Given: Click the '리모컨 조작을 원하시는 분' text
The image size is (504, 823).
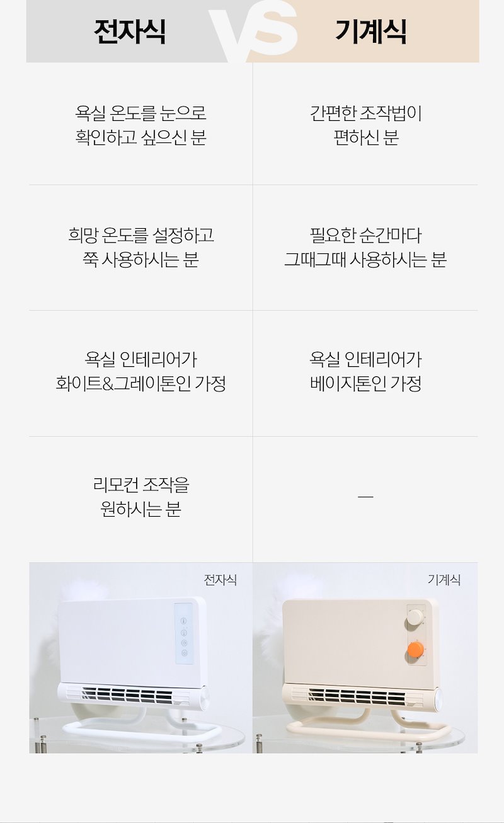Looking at the screenshot, I should [x=140, y=497].
